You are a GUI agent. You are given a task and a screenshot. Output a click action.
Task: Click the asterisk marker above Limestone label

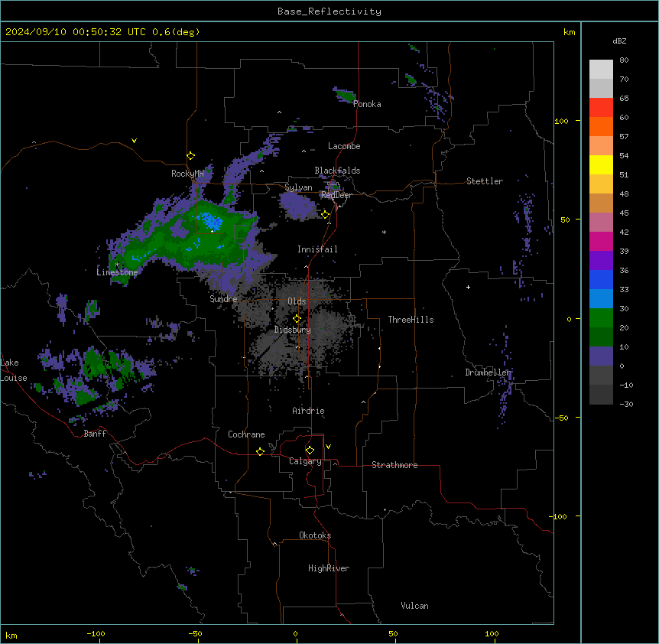coord(117,265)
